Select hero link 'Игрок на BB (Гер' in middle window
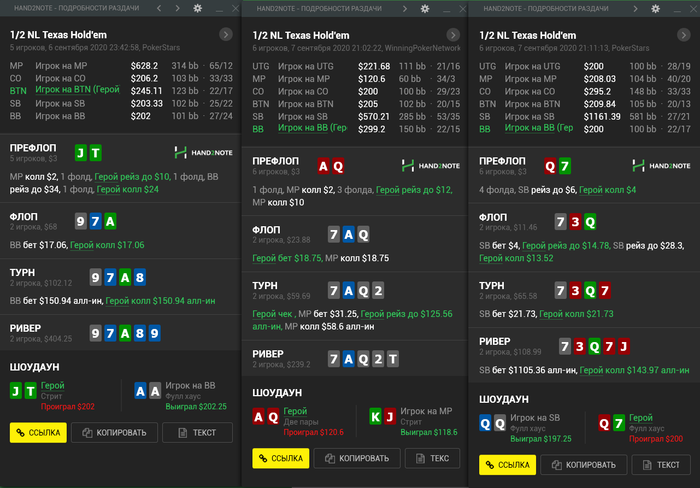Viewport: 700px width, 488px height. pyautogui.click(x=312, y=128)
